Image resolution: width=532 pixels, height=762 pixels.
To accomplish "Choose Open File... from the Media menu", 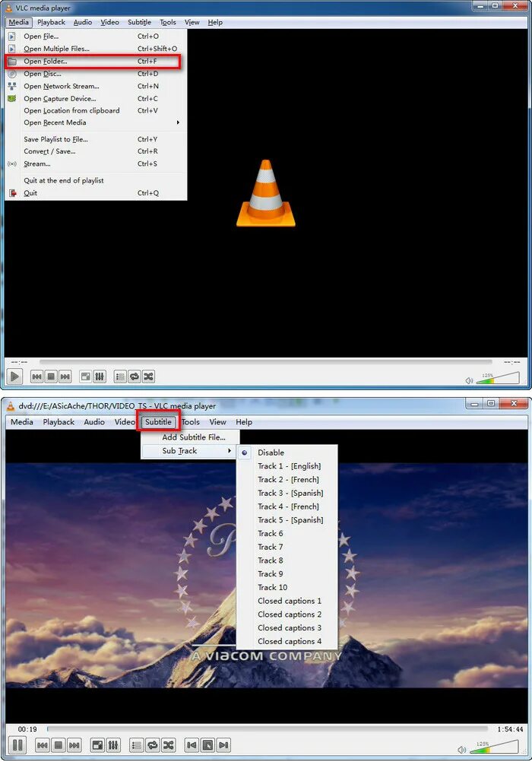I will (96, 37).
